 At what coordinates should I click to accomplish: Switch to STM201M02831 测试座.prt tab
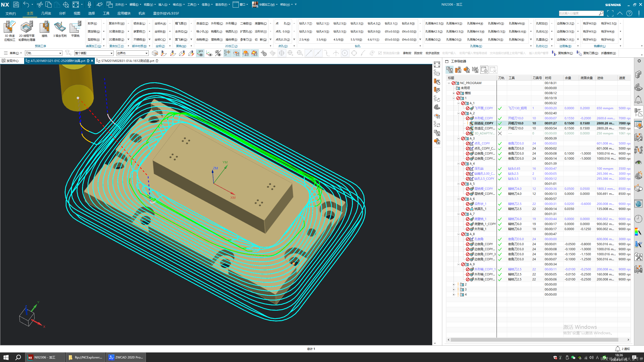coord(128,61)
